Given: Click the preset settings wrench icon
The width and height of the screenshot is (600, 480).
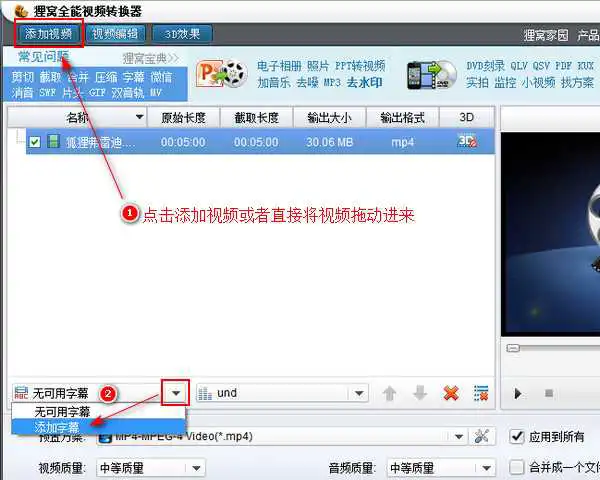Looking at the screenshot, I should (x=482, y=436).
